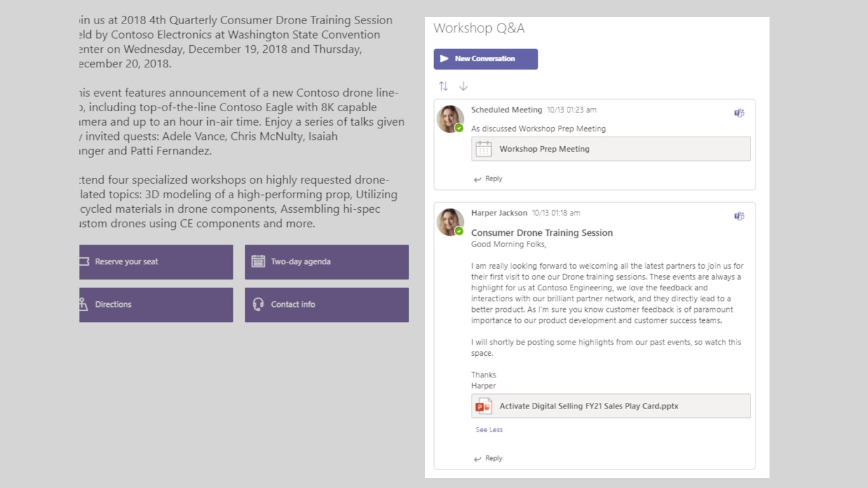The height and width of the screenshot is (488, 868).
Task: Click the Directions button
Action: tap(156, 305)
